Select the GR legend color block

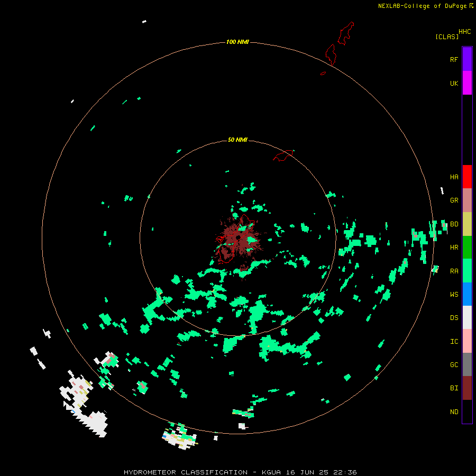467,200
